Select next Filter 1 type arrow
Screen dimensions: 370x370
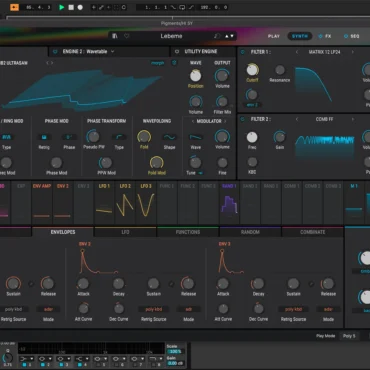coord(353,52)
